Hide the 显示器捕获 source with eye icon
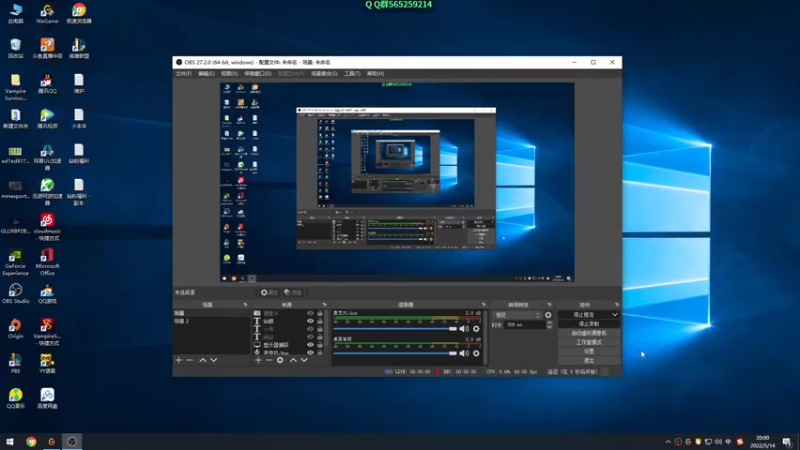Viewport: 800px width, 450px height. click(310, 345)
